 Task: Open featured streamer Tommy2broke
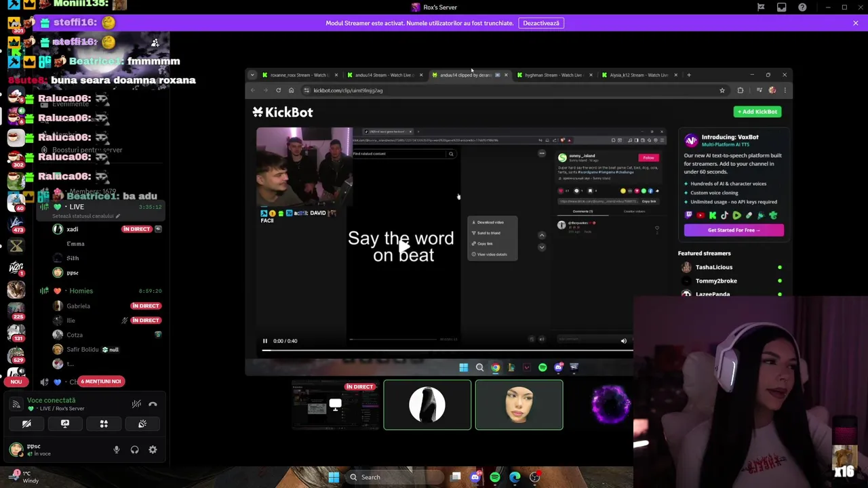click(x=716, y=281)
